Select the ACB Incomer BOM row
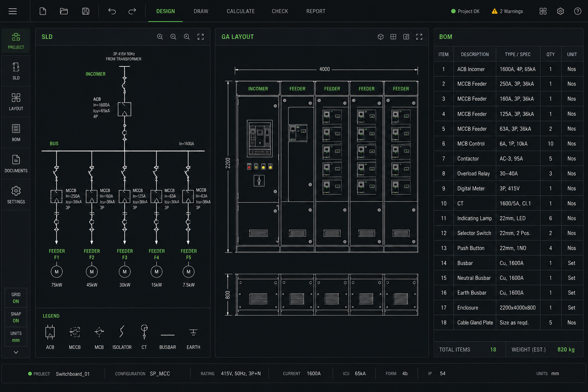 (508, 69)
